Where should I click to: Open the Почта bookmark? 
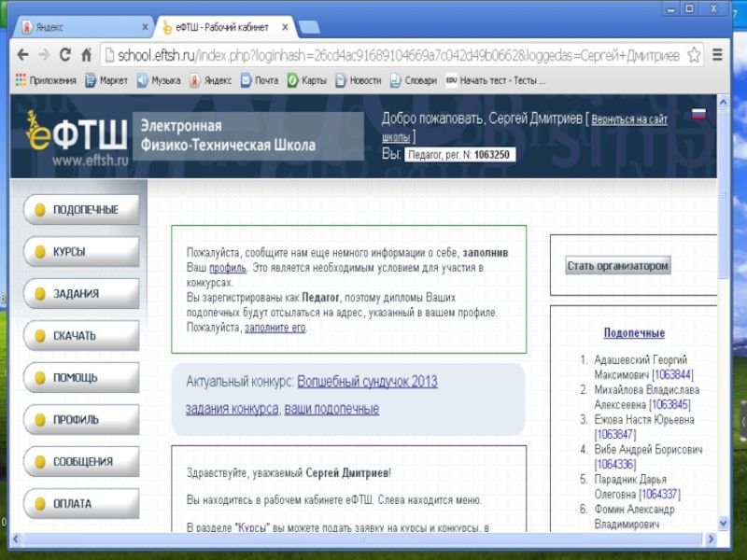click(x=260, y=80)
